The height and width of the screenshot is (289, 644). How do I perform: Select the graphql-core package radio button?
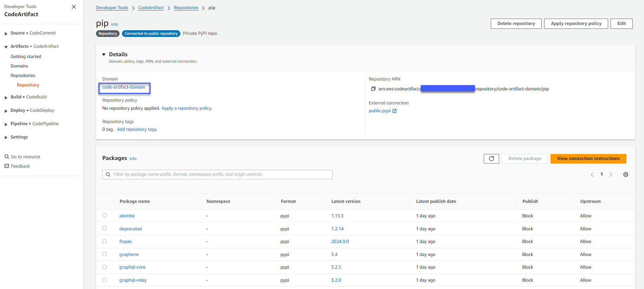[104, 267]
